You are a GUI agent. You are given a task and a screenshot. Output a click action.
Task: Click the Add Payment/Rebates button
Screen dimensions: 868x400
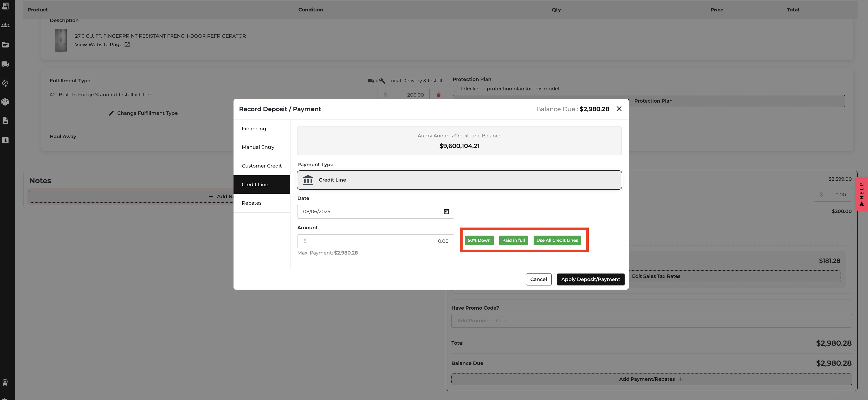[651, 379]
